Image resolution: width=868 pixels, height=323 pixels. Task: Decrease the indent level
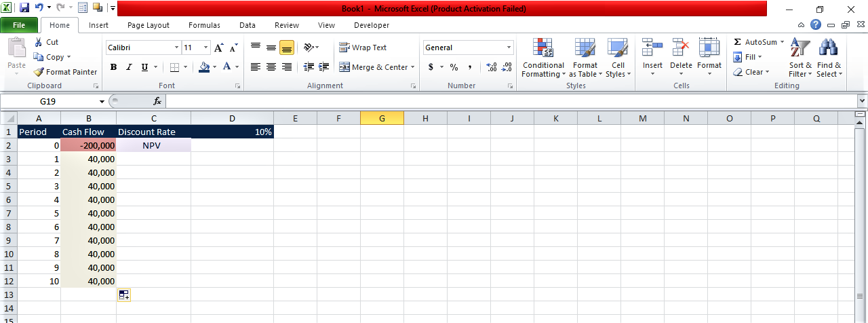coord(309,67)
